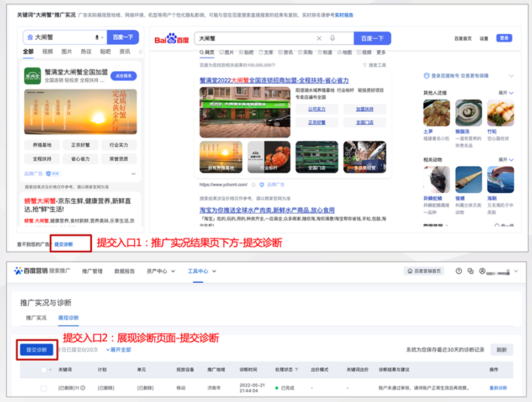The height and width of the screenshot is (402, 532).
Task: Open the 地图 tab in desktop results
Action: tap(344, 52)
